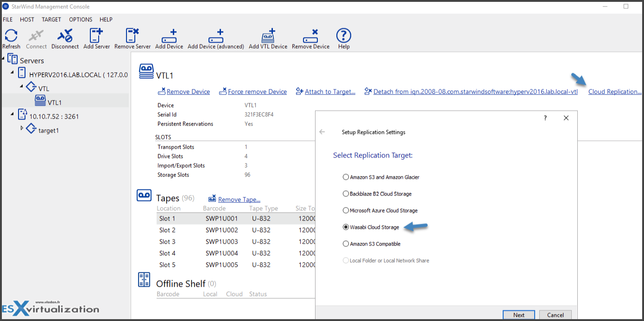Expand the target1 tree node
644x321 pixels.
pyautogui.click(x=21, y=128)
